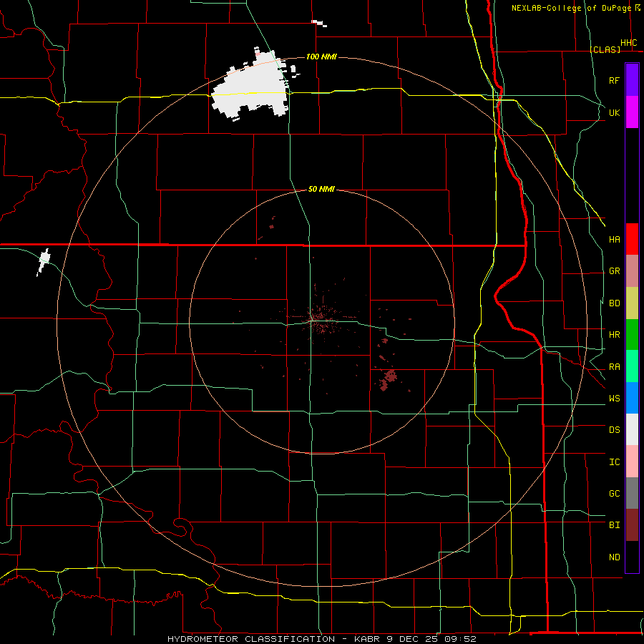The image size is (644, 644).
Task: Click the UK magenta legend swatch
Action: click(x=632, y=112)
